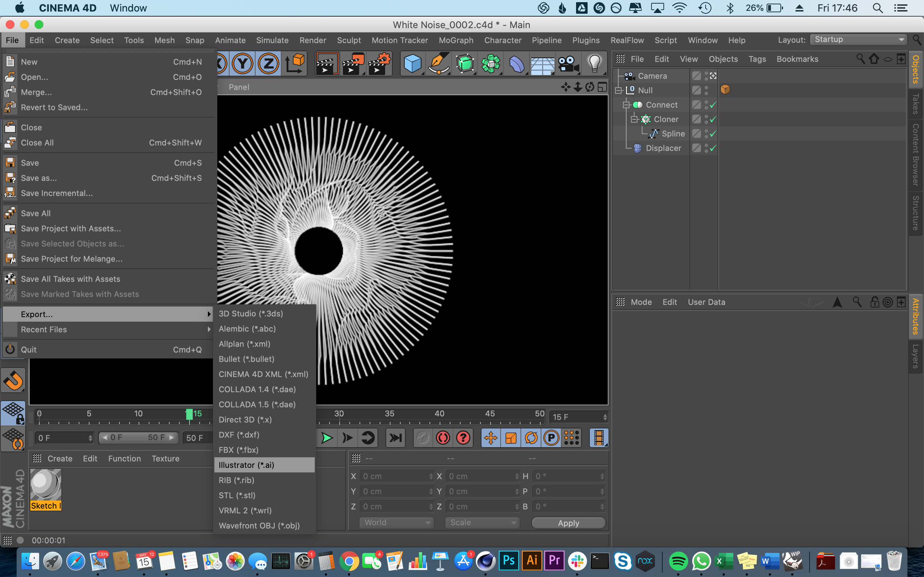Image resolution: width=924 pixels, height=577 pixels.
Task: Click the Light bulb toolbar icon
Action: pyautogui.click(x=594, y=63)
